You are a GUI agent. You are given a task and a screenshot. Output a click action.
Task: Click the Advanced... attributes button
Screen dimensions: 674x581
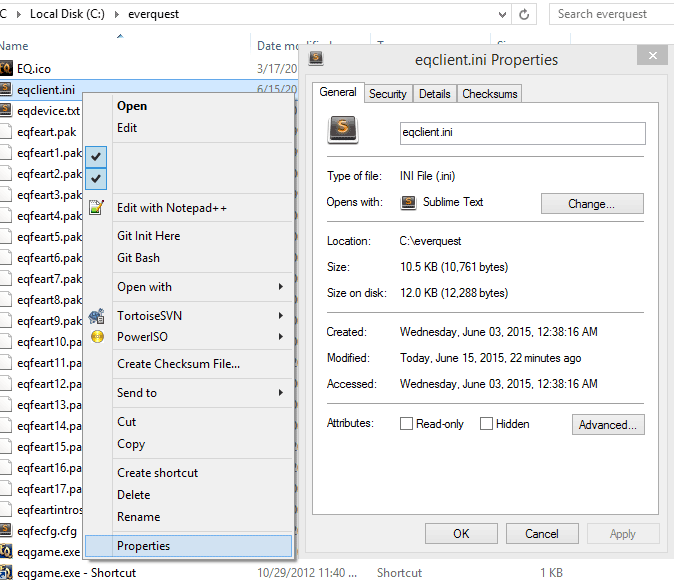coord(608,425)
